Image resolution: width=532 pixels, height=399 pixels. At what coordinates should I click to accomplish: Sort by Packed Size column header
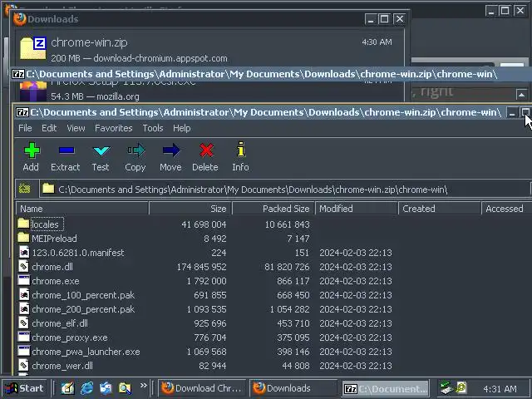click(x=273, y=209)
